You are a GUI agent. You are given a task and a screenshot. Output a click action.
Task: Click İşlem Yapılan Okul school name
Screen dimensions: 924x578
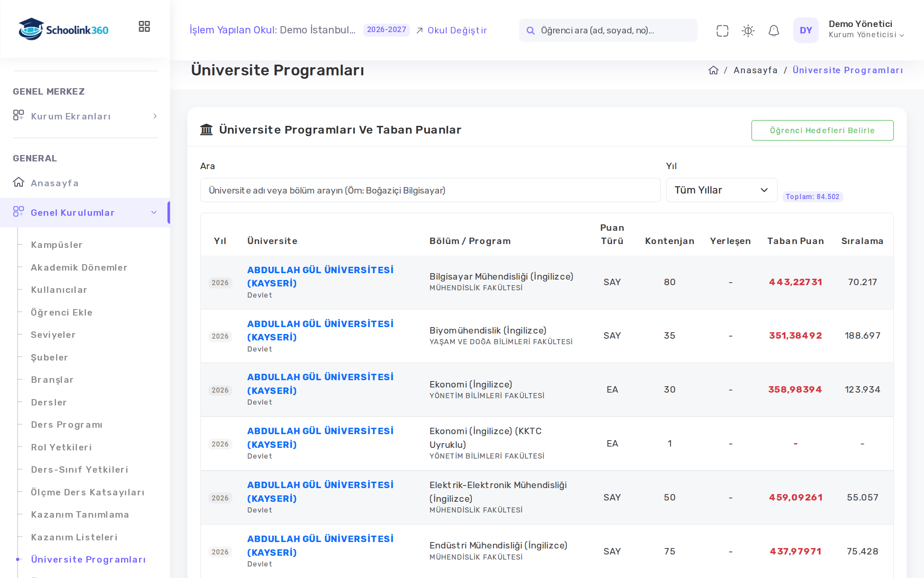coord(317,30)
